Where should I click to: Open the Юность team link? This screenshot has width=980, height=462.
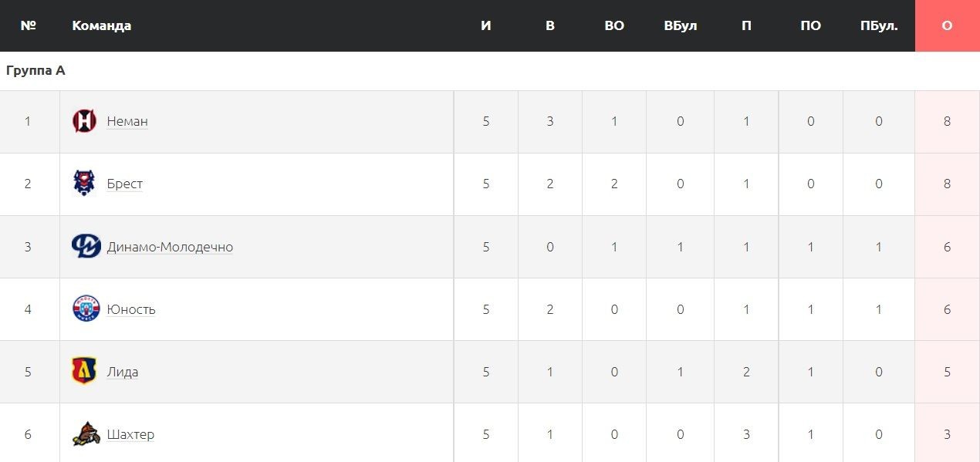pos(131,309)
